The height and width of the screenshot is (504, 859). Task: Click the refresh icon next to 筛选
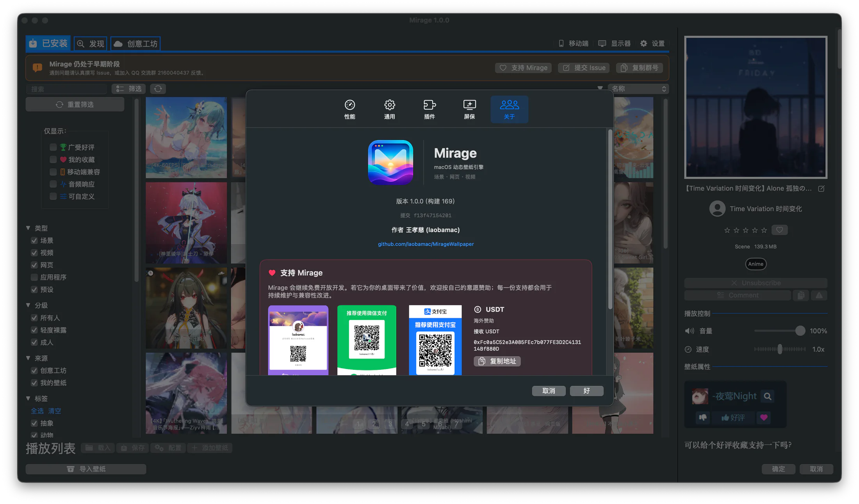[x=158, y=89]
